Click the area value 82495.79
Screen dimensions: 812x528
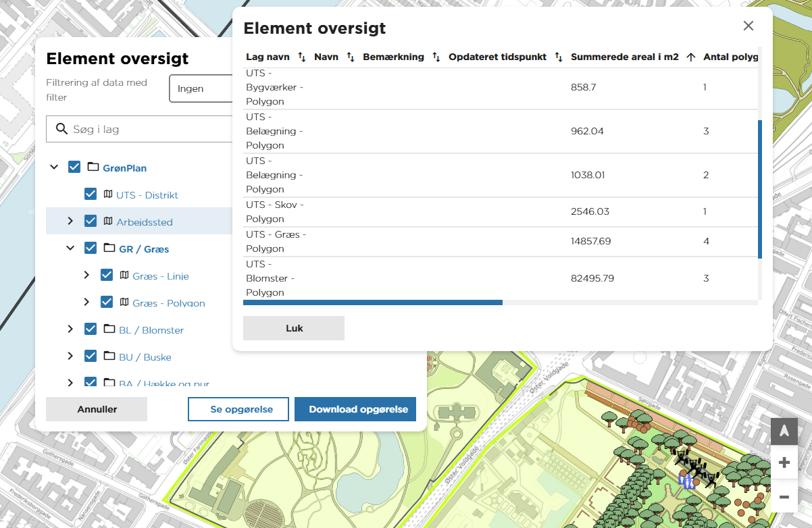[592, 278]
